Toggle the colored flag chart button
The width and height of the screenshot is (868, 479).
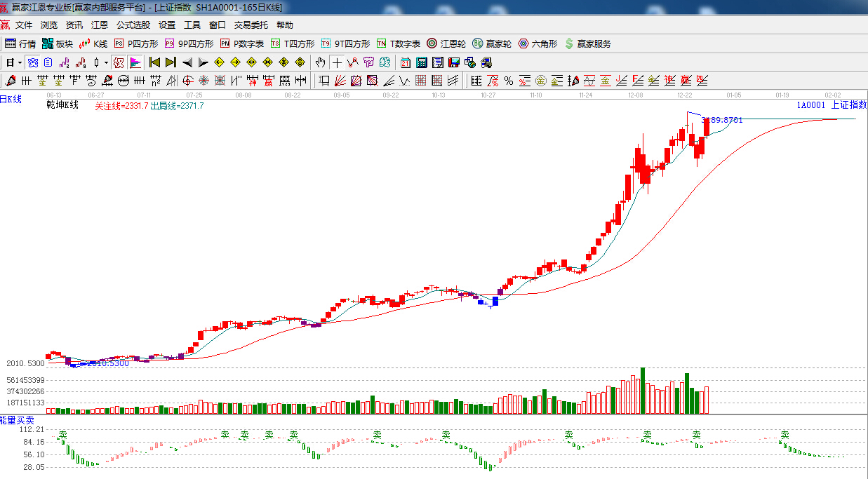(x=135, y=62)
